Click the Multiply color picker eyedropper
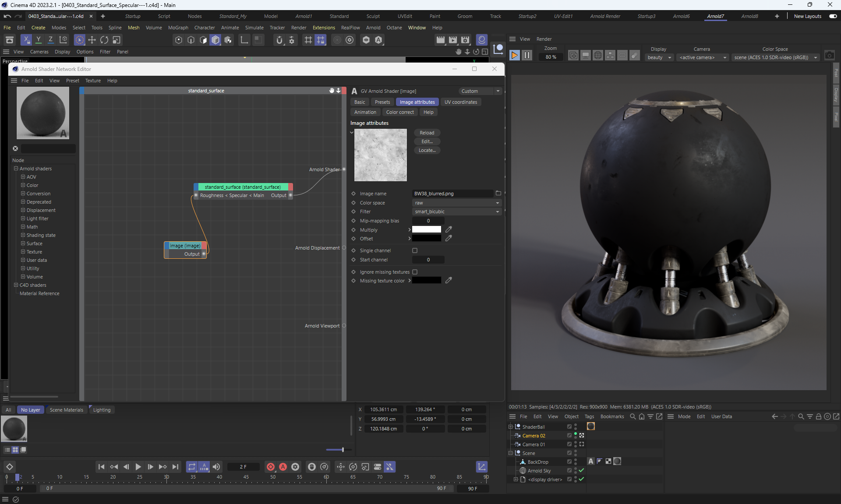Image resolution: width=841 pixels, height=504 pixels. pos(449,229)
